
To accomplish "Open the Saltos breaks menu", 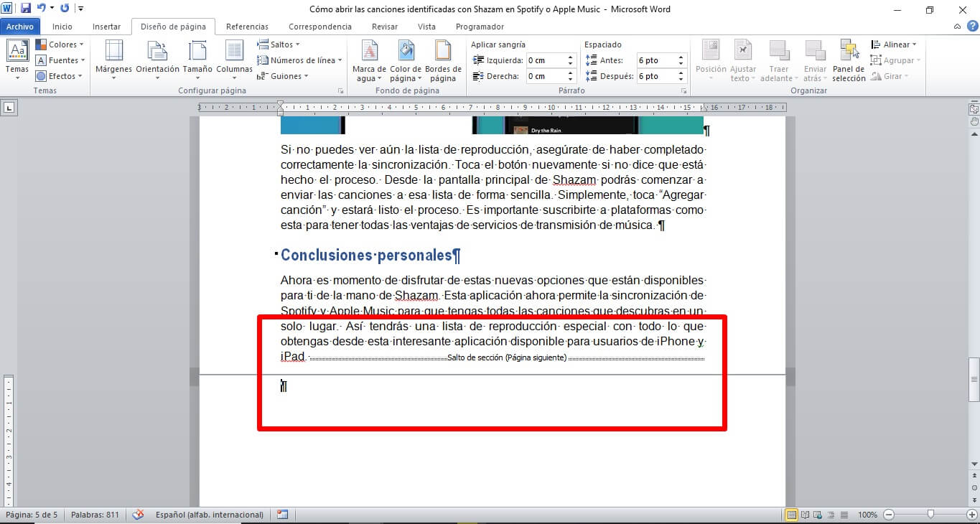I will click(279, 45).
